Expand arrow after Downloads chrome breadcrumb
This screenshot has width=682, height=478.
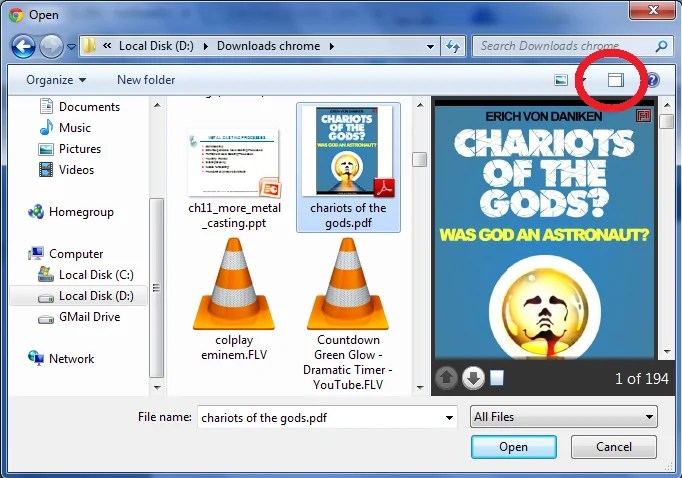click(332, 46)
